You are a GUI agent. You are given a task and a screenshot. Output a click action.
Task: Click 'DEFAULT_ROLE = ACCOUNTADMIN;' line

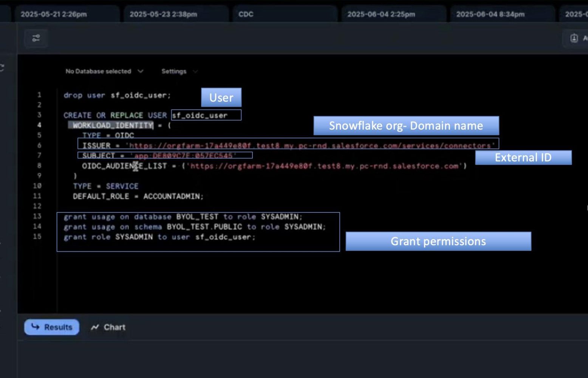138,196
